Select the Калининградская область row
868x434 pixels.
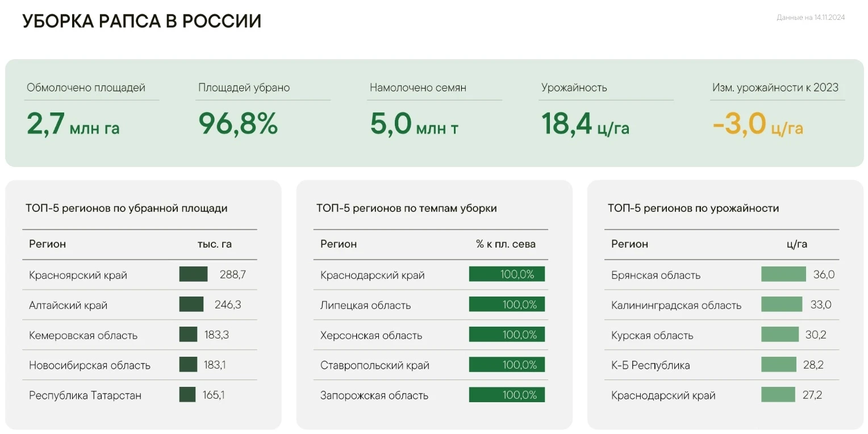[x=676, y=305]
